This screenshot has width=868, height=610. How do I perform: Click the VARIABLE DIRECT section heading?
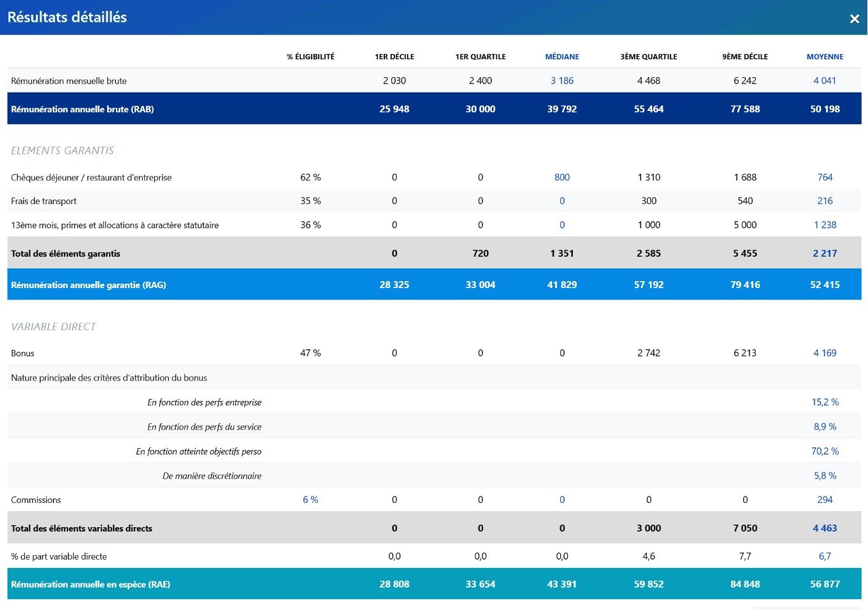(54, 326)
